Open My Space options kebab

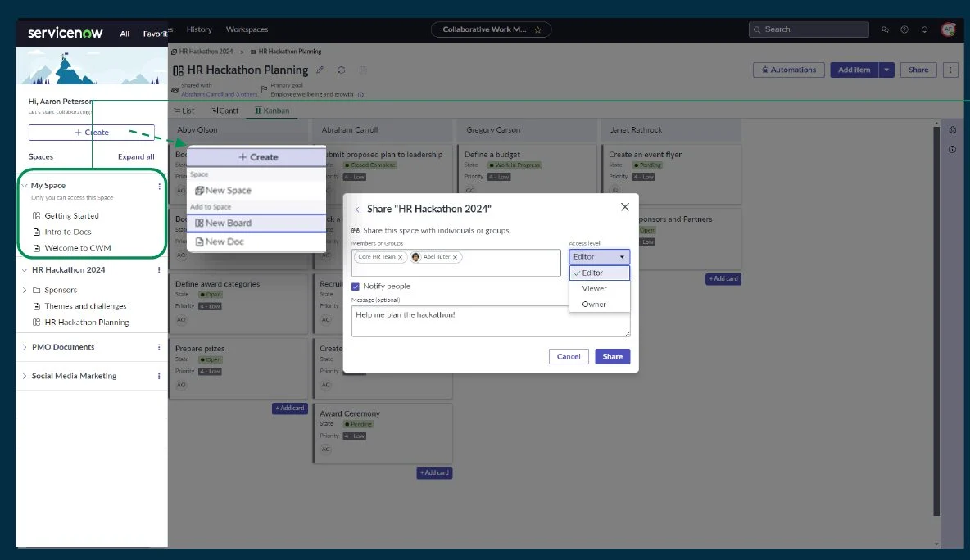pyautogui.click(x=159, y=186)
